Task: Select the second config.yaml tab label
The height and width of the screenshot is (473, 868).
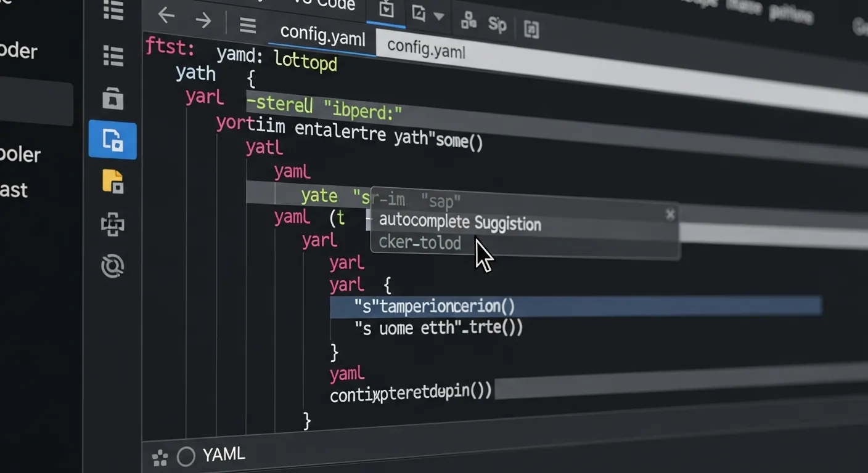Action: [425, 51]
